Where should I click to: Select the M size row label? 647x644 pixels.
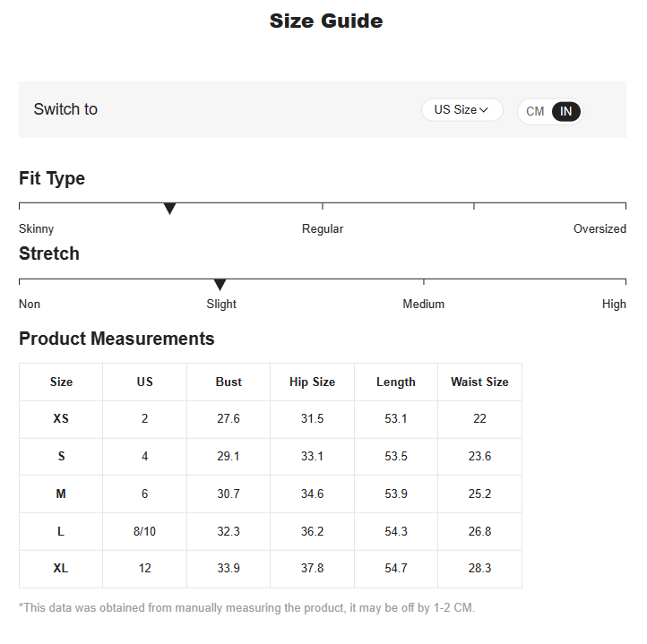[61, 494]
